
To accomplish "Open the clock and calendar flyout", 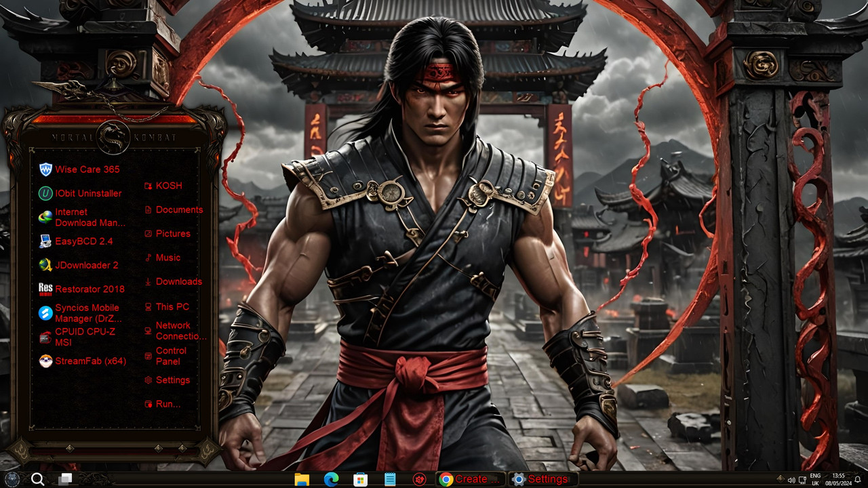I will pyautogui.click(x=838, y=479).
